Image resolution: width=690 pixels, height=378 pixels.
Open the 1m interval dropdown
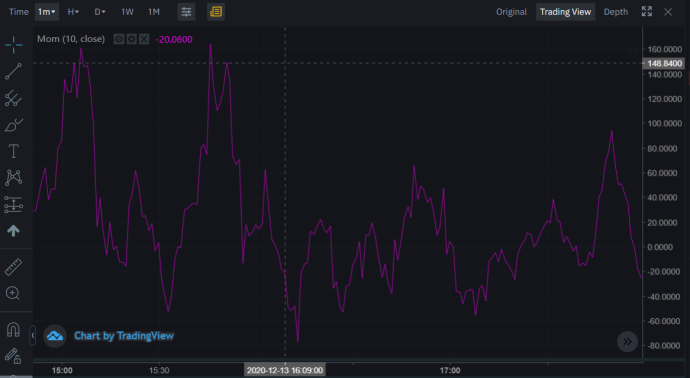click(47, 12)
